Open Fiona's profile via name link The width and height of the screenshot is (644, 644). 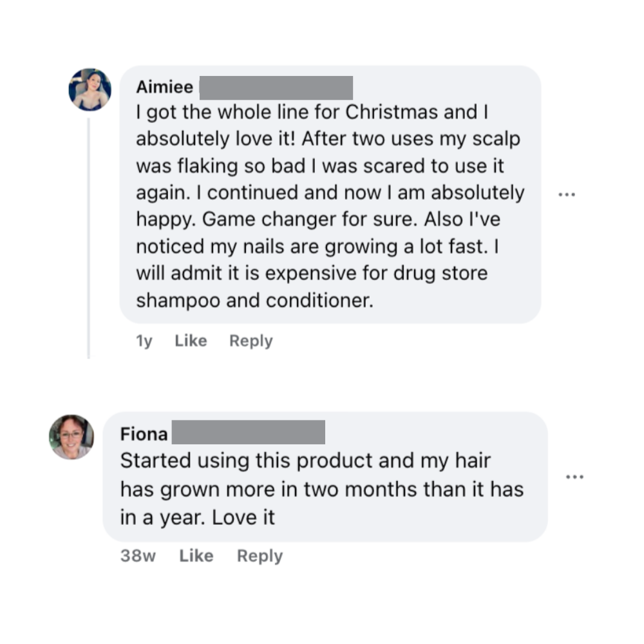tap(144, 434)
